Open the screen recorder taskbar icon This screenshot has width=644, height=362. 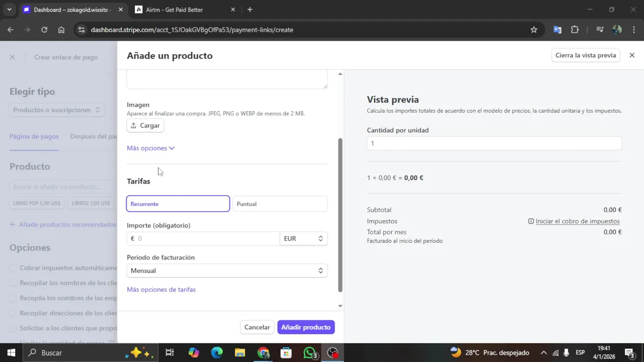point(333,353)
